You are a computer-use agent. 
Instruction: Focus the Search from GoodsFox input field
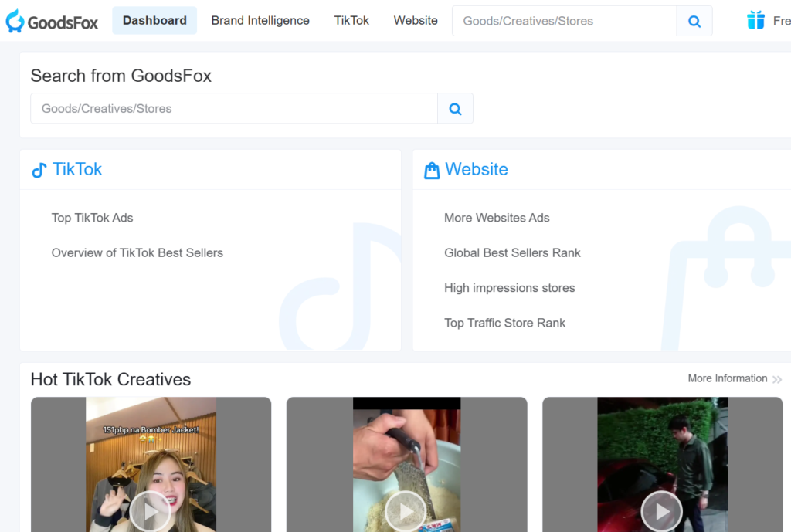(x=233, y=109)
